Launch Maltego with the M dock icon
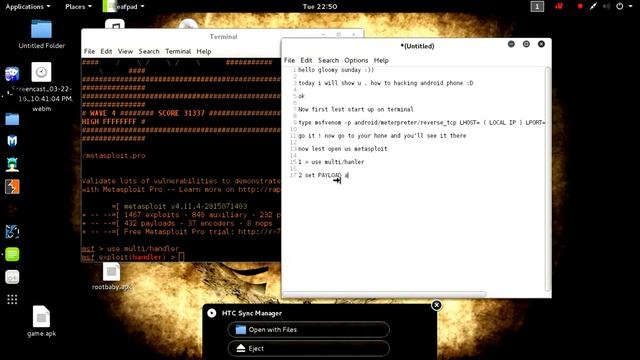The image size is (640, 360). click(x=12, y=141)
